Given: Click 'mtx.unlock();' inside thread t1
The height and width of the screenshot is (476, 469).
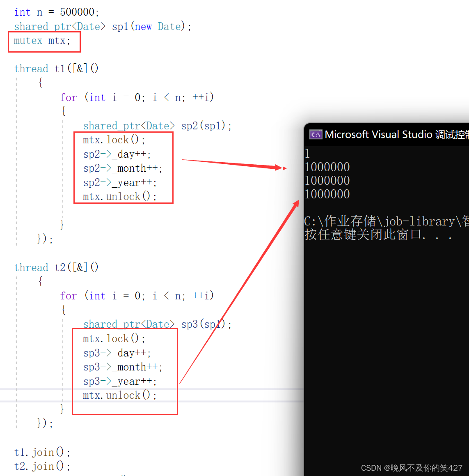Looking at the screenshot, I should [x=119, y=197].
